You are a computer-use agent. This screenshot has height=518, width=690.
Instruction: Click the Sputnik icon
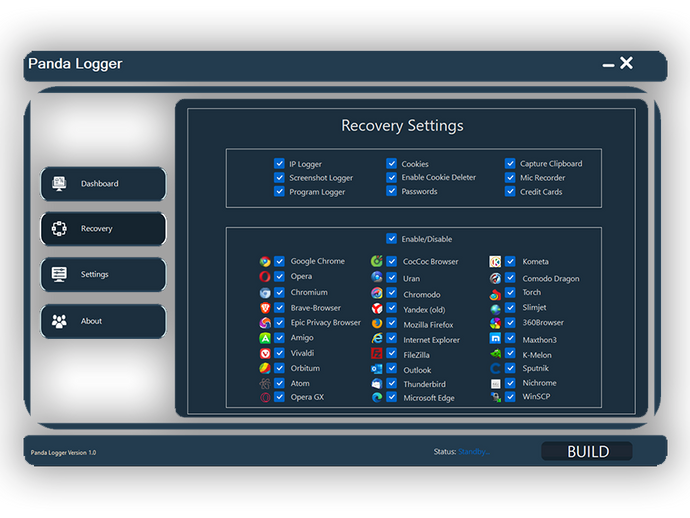coord(495,368)
